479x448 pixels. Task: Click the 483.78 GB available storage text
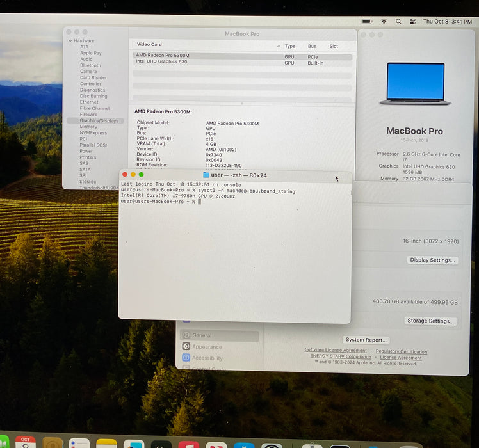415,301
